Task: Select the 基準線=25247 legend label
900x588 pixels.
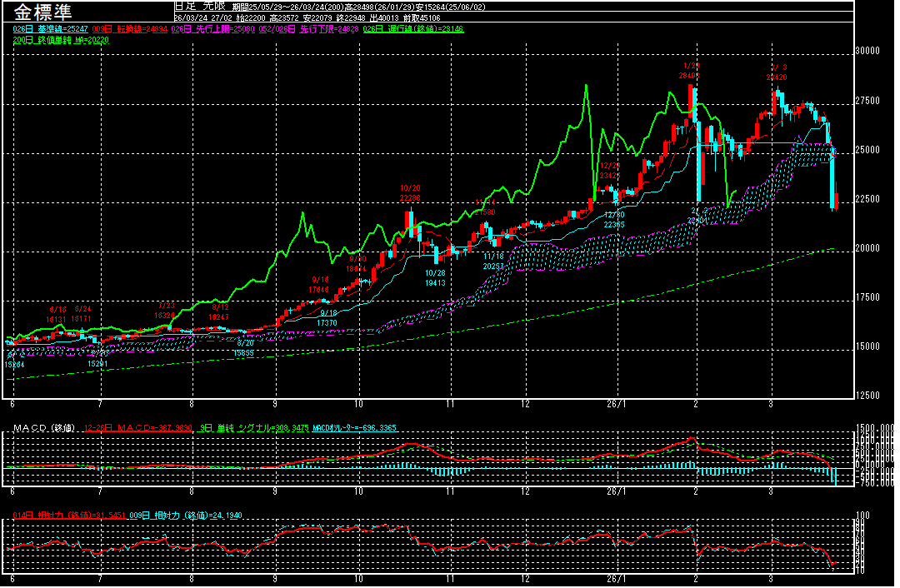Action: [x=46, y=29]
